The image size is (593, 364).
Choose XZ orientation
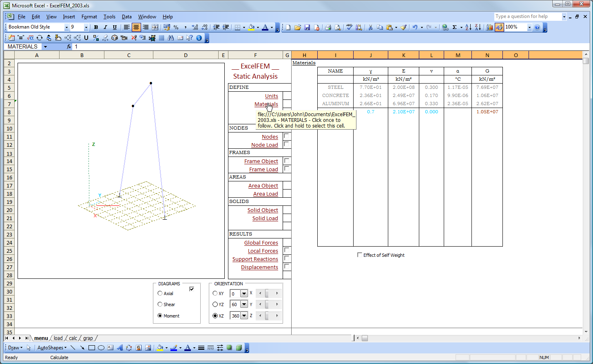[x=215, y=315]
